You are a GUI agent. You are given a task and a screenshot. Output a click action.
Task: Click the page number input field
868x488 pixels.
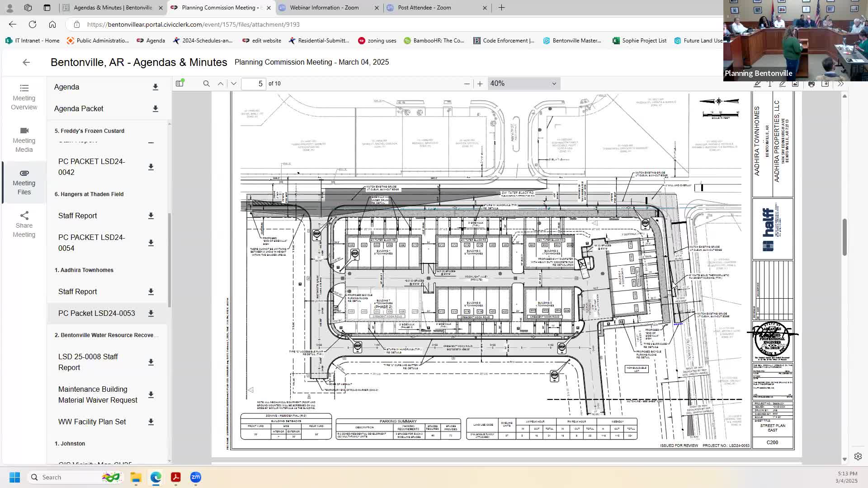[x=254, y=84]
